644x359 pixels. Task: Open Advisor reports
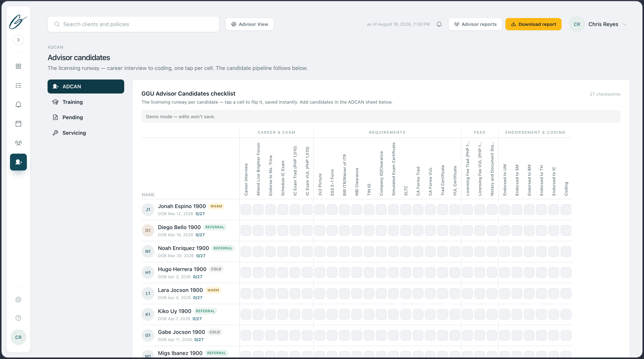tap(475, 24)
